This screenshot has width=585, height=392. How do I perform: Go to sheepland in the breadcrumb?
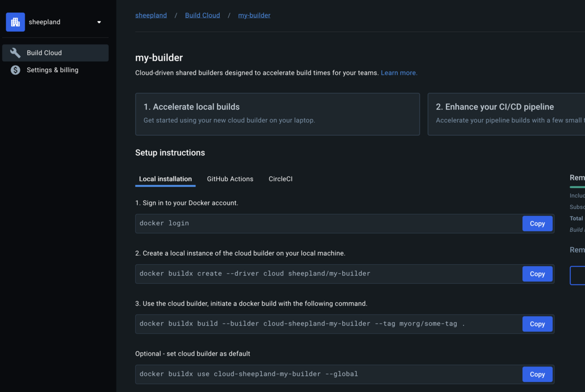(151, 16)
